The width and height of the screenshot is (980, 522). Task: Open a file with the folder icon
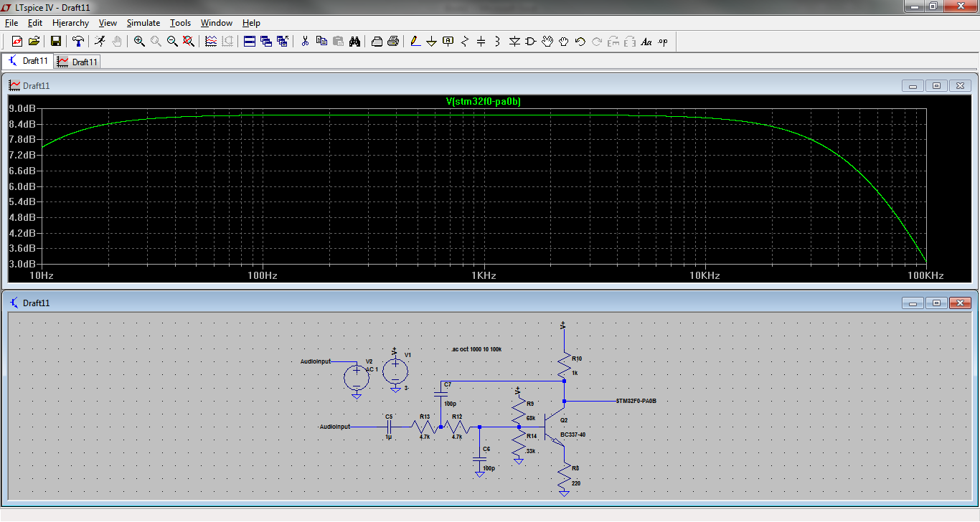34,42
